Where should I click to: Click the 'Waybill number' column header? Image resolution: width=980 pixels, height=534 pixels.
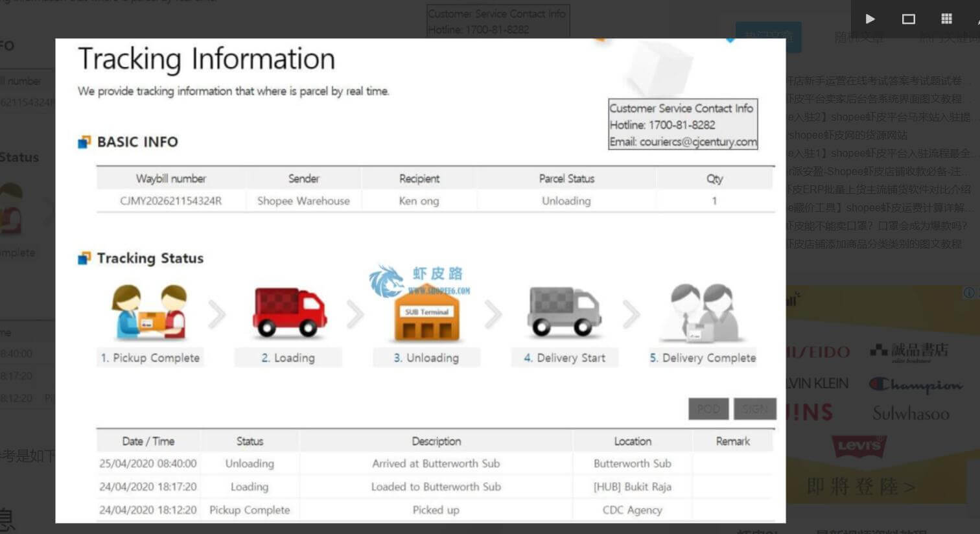[x=170, y=179]
